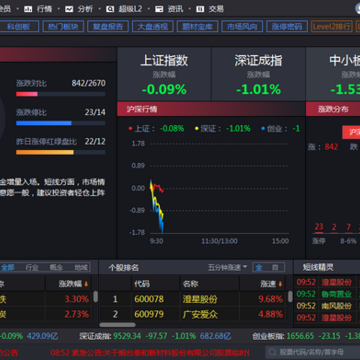This screenshot has height=360, width=360.
Task: Click the 深证成指 9529.34 status entry
Action: pyautogui.click(x=155, y=336)
